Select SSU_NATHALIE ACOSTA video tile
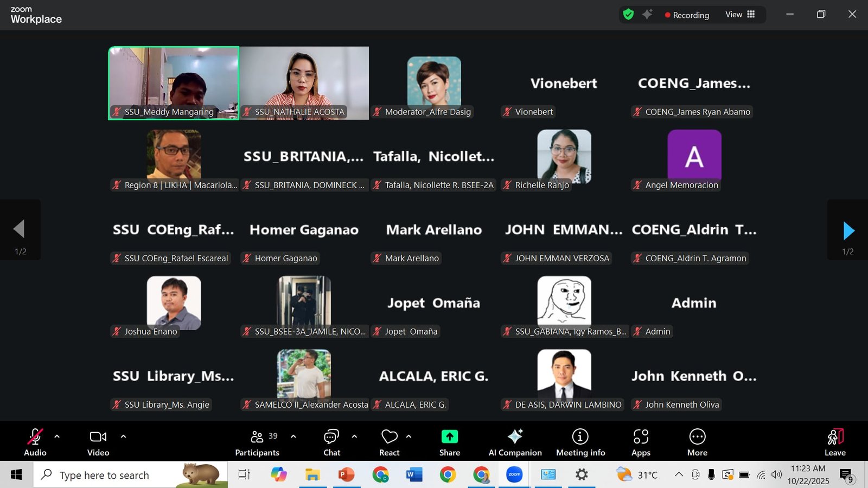Screen dimensions: 868x488 304,82
